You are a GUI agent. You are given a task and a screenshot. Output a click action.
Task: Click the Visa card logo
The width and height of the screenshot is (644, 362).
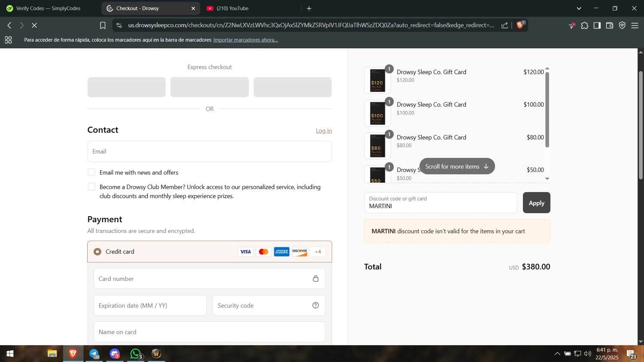[x=246, y=252]
